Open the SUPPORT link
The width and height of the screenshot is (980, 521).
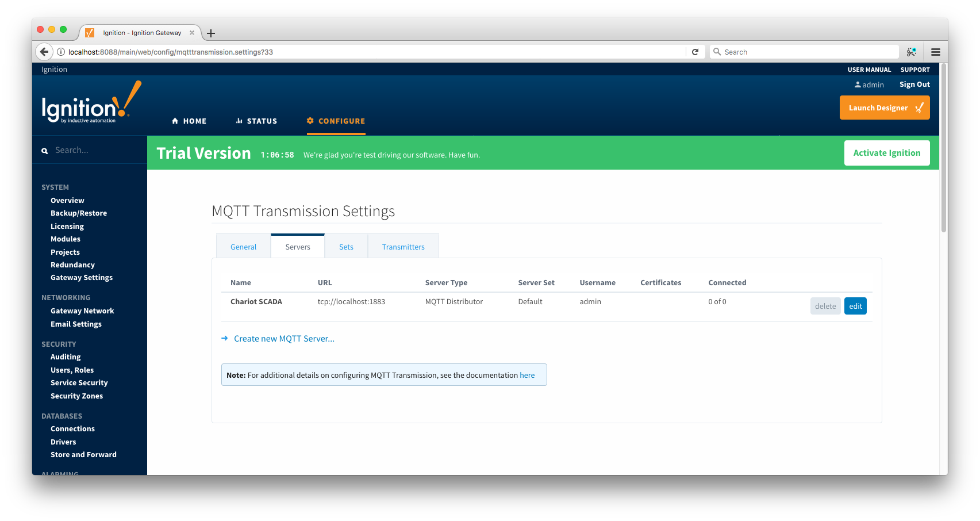pos(915,70)
